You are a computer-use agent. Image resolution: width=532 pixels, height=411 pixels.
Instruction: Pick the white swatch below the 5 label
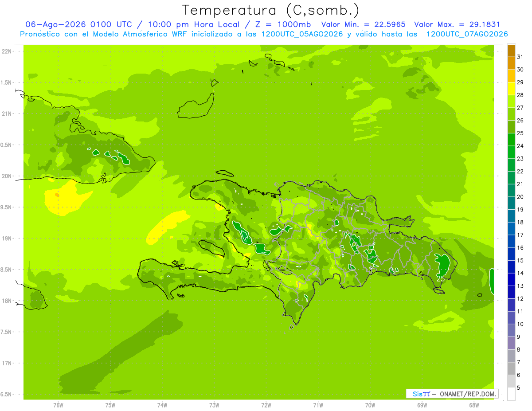click(x=511, y=394)
